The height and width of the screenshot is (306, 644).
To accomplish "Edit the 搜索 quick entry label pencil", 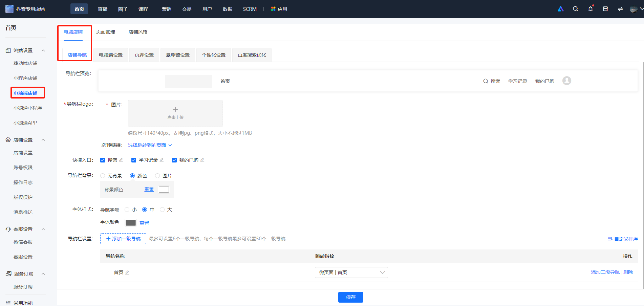I will [x=121, y=160].
